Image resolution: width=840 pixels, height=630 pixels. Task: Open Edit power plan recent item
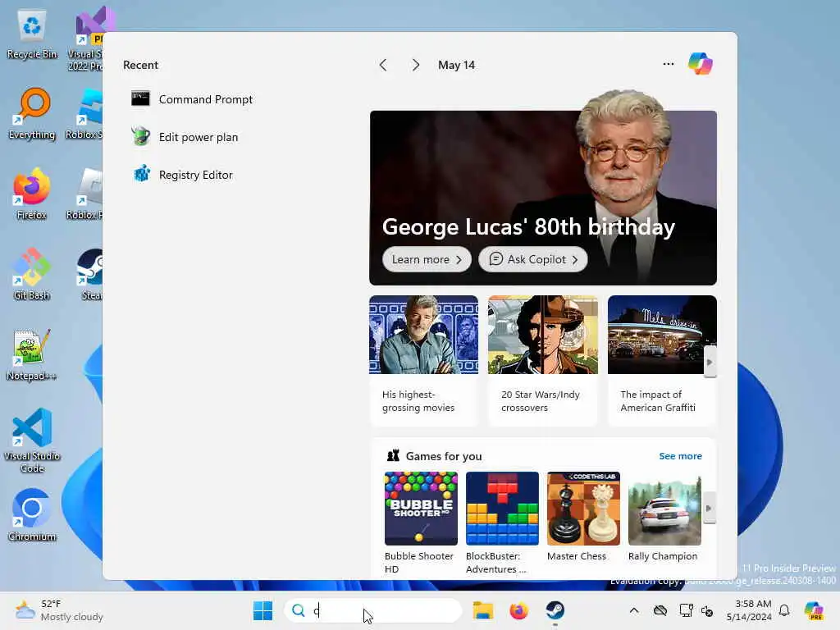[185, 137]
